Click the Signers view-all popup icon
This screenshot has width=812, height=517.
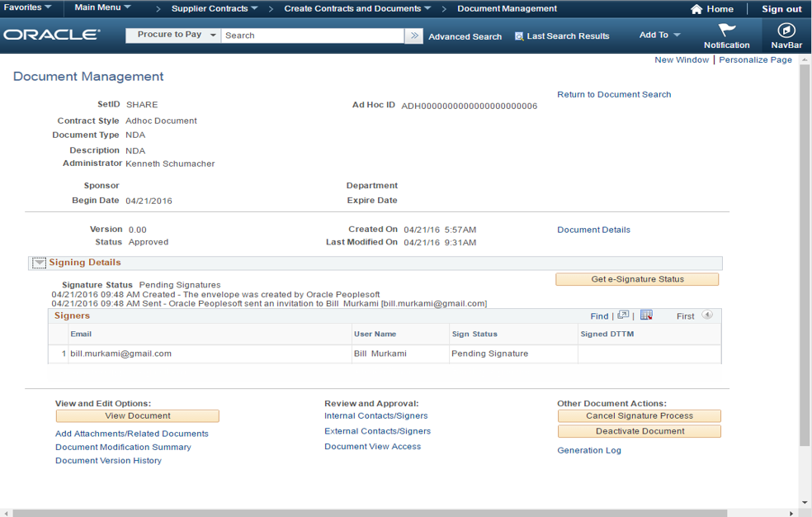[623, 315]
